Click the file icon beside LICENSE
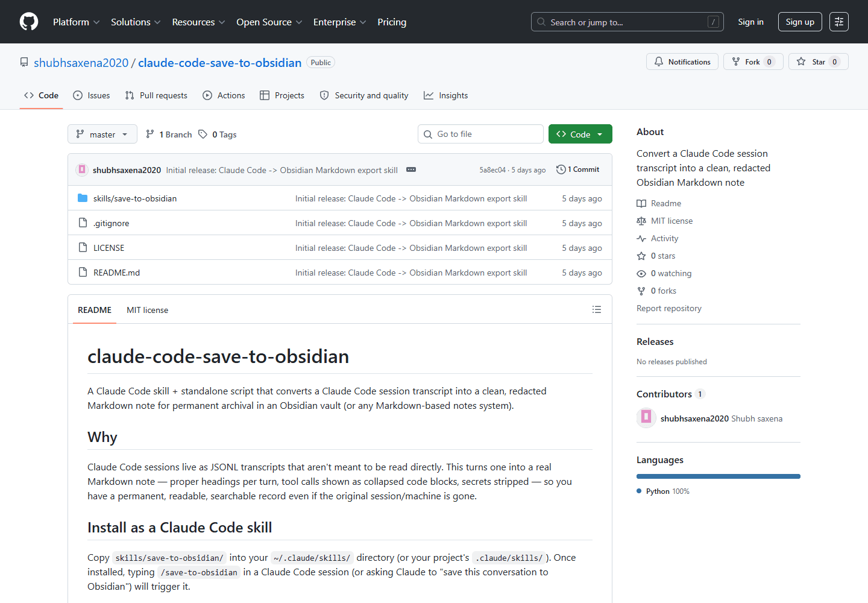The width and height of the screenshot is (868, 603). (83, 247)
